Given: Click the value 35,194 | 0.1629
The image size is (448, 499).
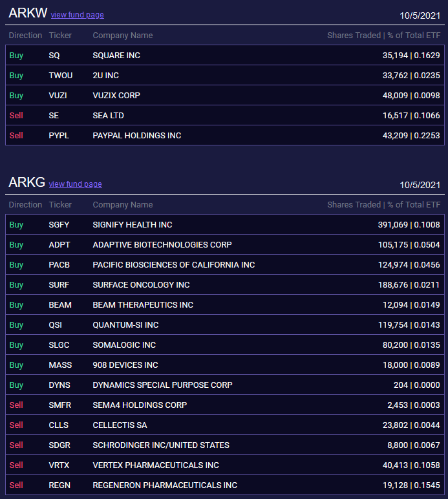Looking at the screenshot, I should click(411, 56).
